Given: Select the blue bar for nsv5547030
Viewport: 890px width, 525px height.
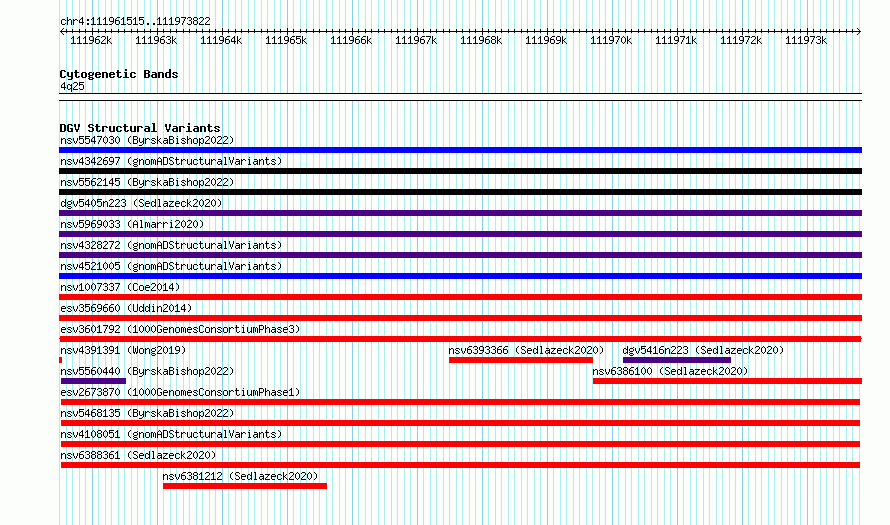Looking at the screenshot, I should [460, 150].
